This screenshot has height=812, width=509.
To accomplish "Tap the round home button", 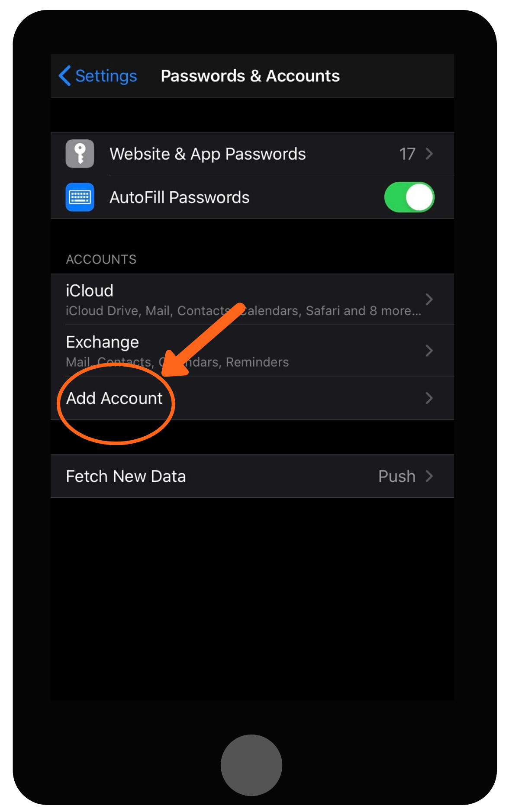I will 251,765.
